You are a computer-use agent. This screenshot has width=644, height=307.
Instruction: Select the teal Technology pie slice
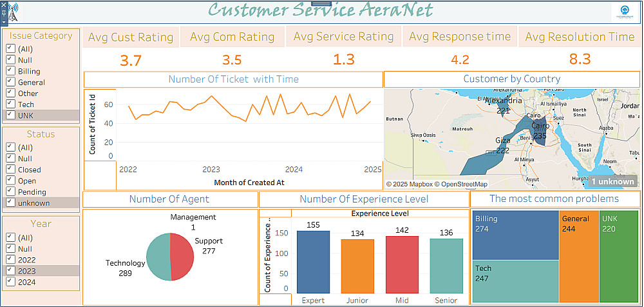point(157,257)
